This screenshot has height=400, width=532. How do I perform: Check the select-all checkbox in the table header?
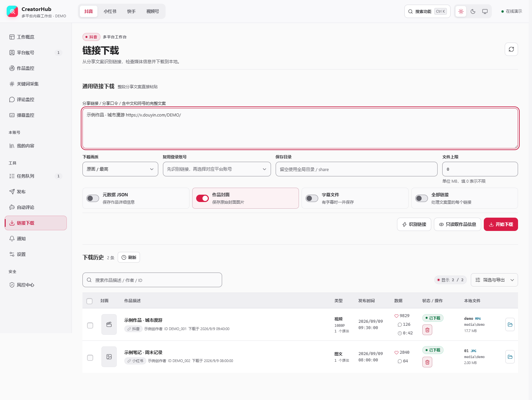point(89,301)
